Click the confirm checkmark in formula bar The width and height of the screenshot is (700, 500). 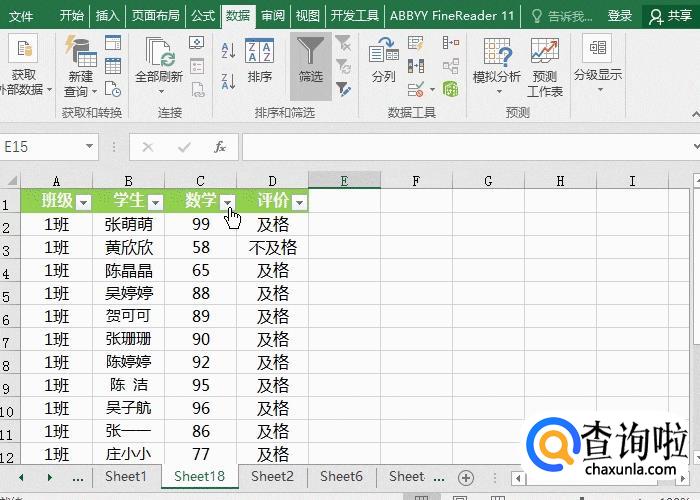tap(184, 146)
